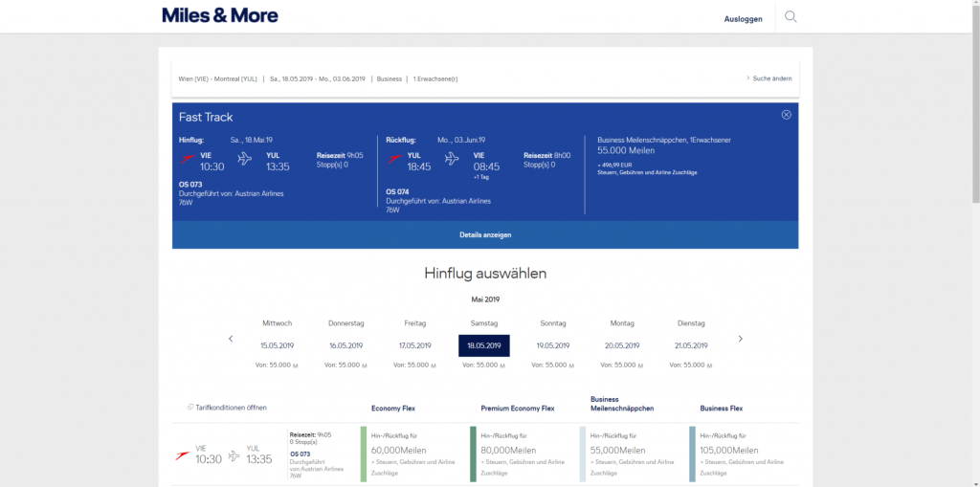This screenshot has height=487, width=980.
Task: Open the search magnifier icon
Action: coord(791,17)
